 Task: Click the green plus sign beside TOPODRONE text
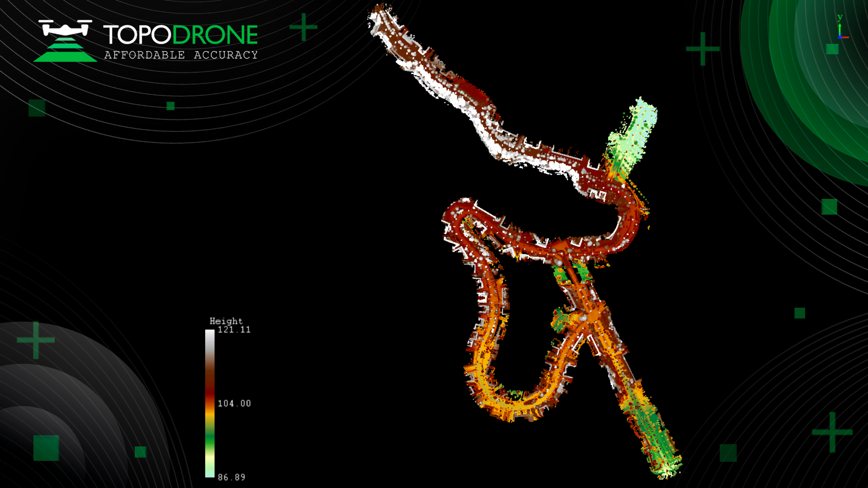point(303,27)
